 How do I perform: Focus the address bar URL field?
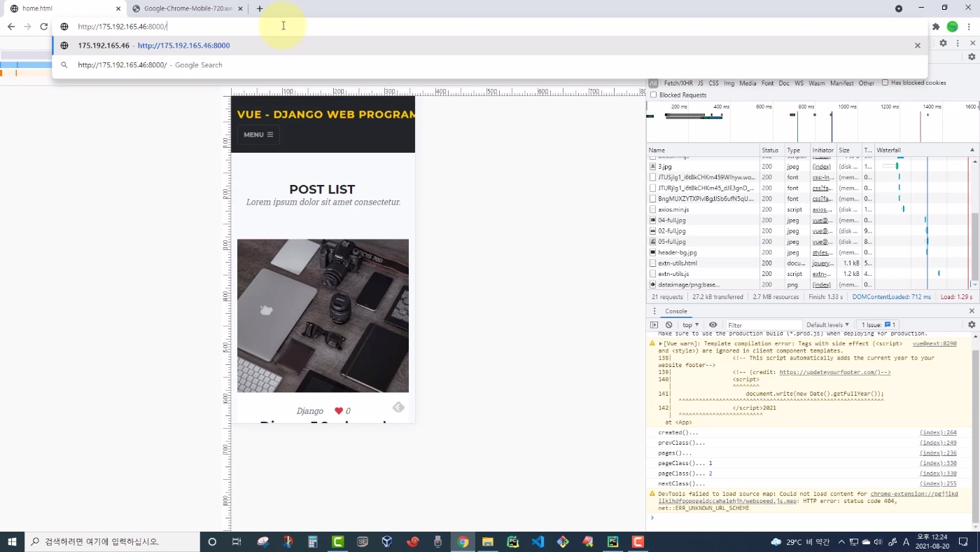tap(490, 27)
